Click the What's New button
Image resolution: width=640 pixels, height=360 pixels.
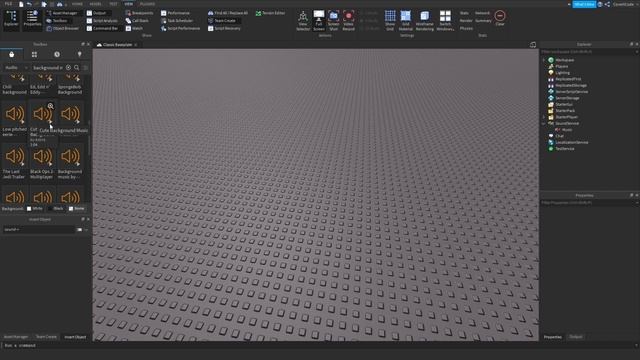(584, 4)
